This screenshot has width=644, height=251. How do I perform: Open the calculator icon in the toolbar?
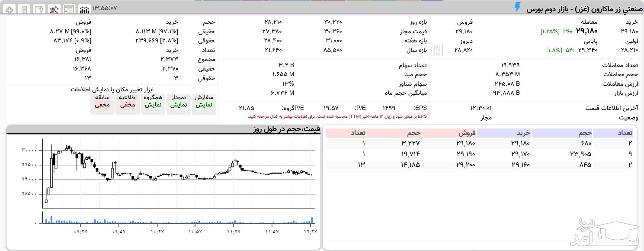[25, 9]
